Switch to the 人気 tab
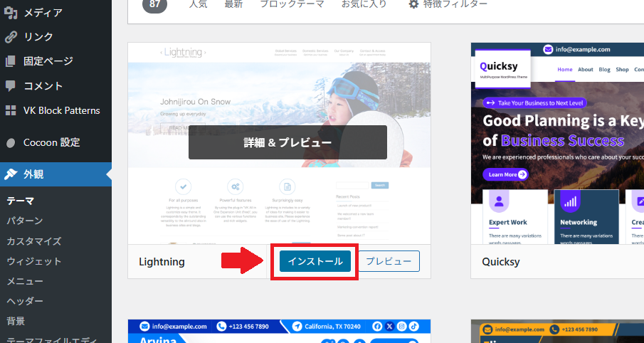The height and width of the screenshot is (343, 644). pyautogui.click(x=199, y=4)
